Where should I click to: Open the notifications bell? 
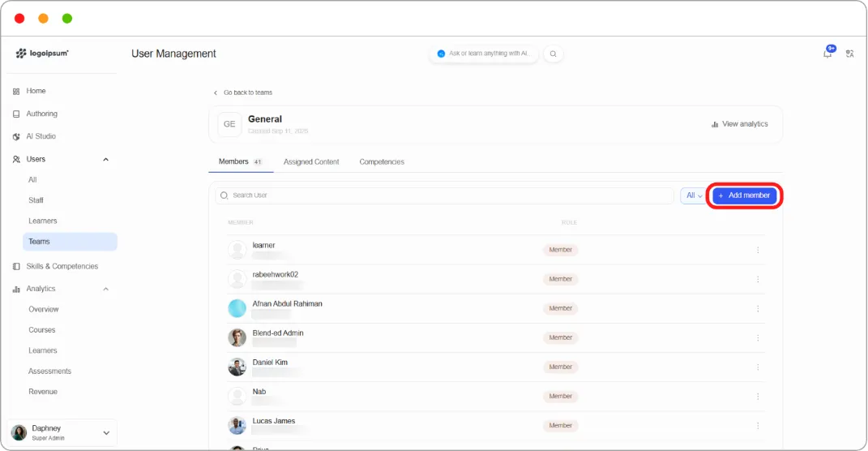coord(827,54)
